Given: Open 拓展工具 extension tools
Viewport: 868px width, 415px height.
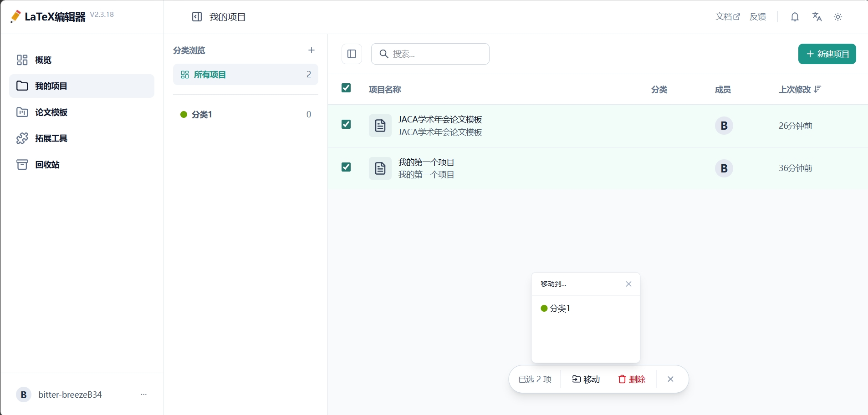Looking at the screenshot, I should point(82,138).
